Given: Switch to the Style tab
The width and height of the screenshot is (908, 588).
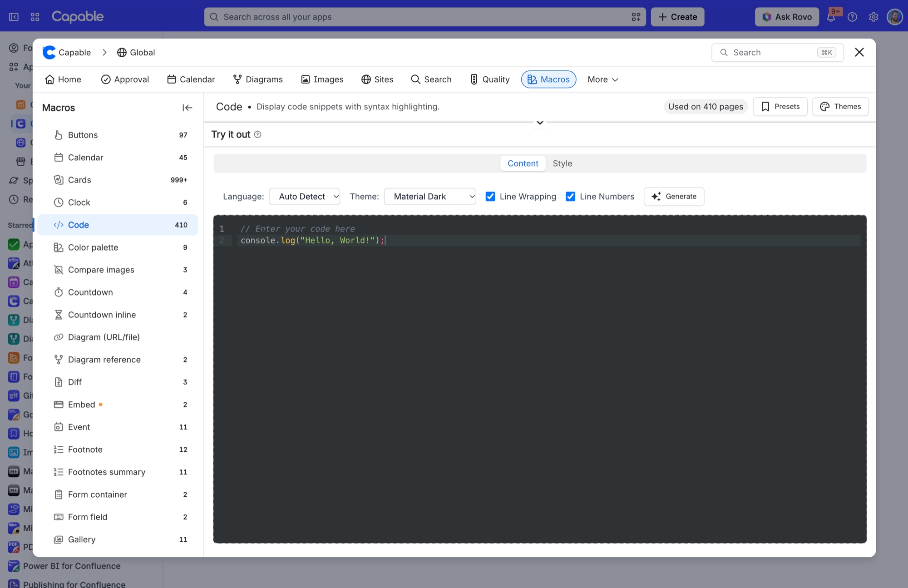Looking at the screenshot, I should coord(562,163).
